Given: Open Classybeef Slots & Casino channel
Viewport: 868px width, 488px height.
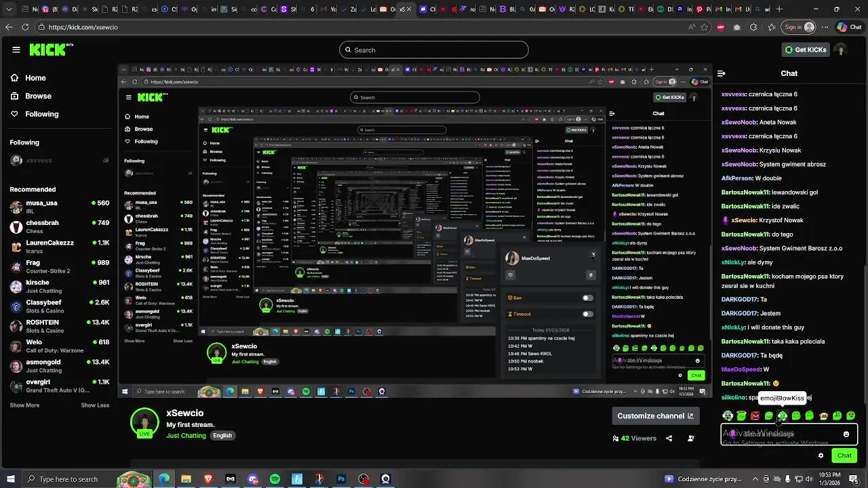Looking at the screenshot, I should click(59, 306).
